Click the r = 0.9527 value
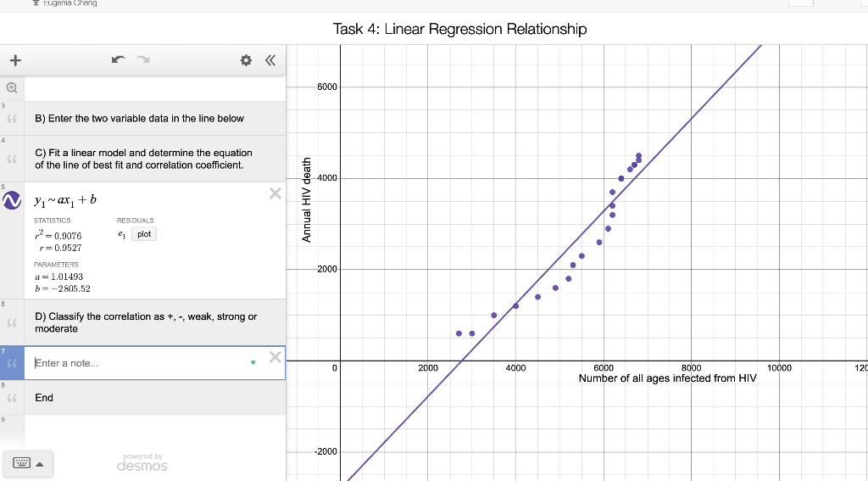The image size is (868, 481). (60, 248)
